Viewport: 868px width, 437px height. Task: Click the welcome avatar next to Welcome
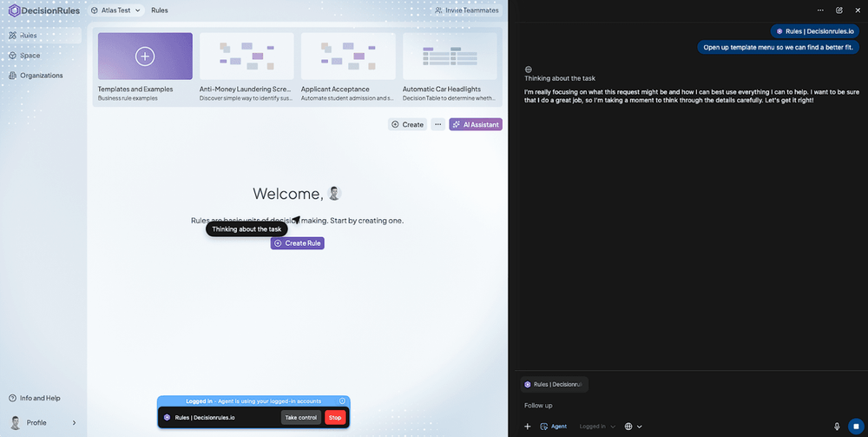pos(334,193)
